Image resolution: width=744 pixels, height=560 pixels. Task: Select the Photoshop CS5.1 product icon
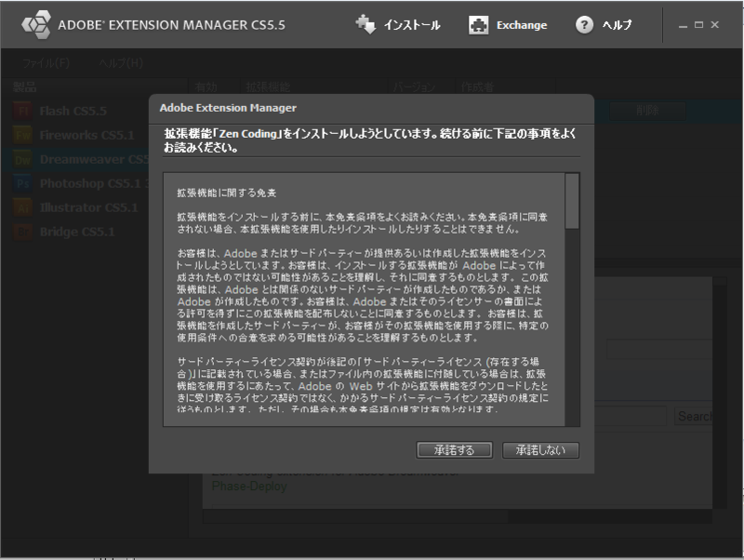point(20,182)
